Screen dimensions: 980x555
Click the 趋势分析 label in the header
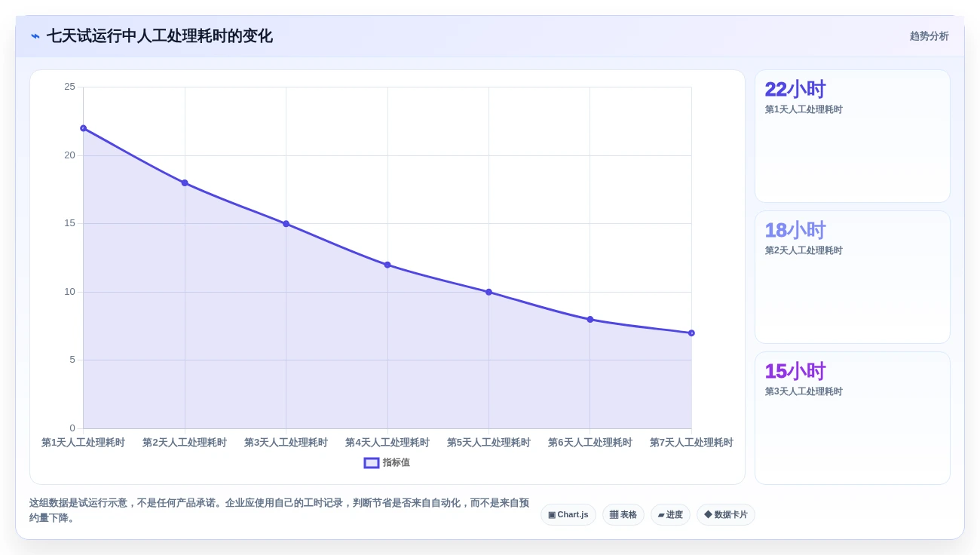(929, 36)
